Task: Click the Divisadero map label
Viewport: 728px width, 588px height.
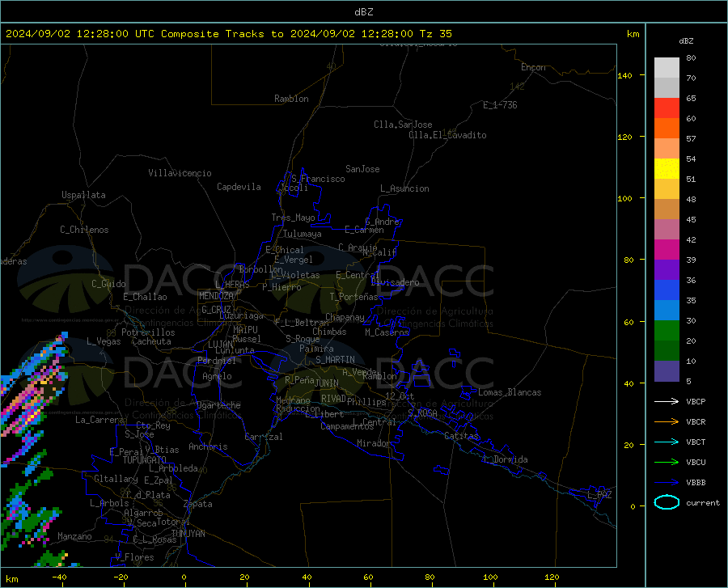Action: click(395, 282)
